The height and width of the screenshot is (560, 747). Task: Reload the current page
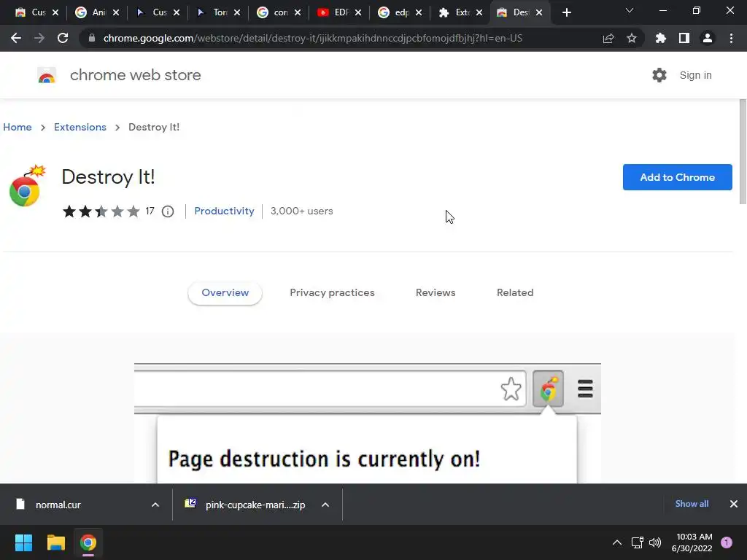pyautogui.click(x=63, y=38)
